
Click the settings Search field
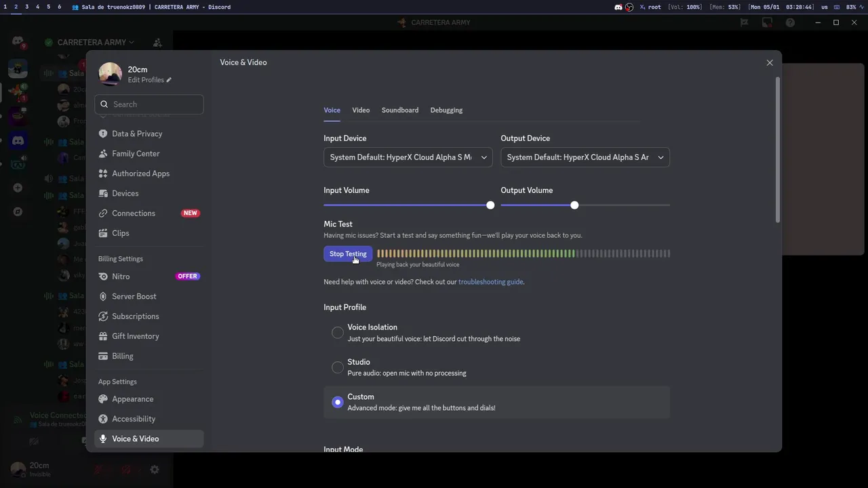click(149, 104)
